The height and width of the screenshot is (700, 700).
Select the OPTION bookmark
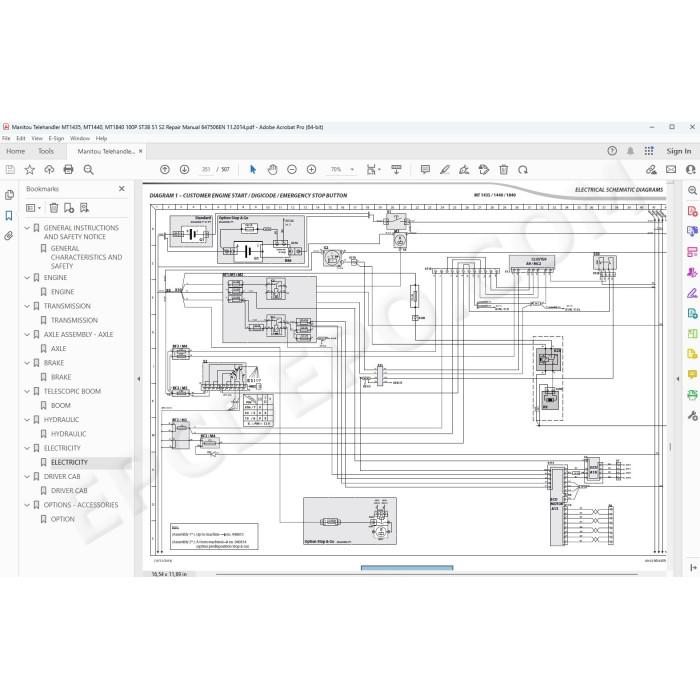(63, 519)
